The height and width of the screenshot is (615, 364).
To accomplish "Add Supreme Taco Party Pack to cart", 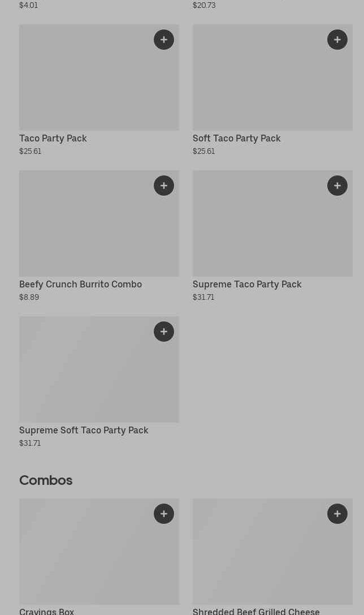I will coord(337,186).
